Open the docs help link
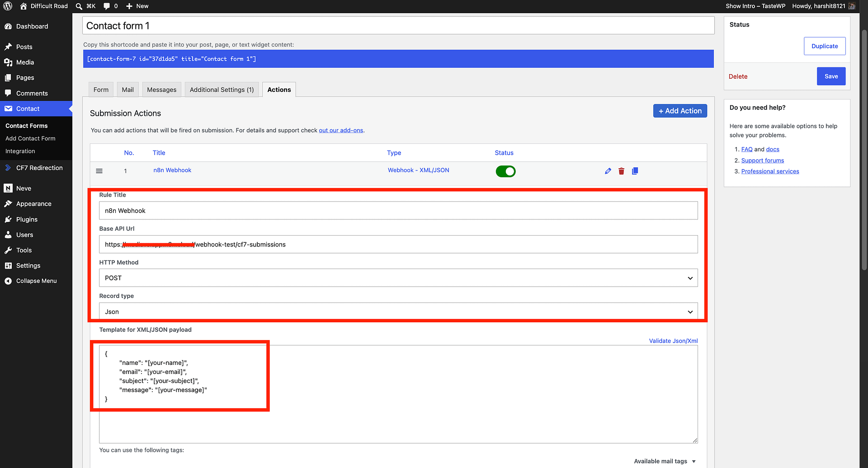 [773, 149]
